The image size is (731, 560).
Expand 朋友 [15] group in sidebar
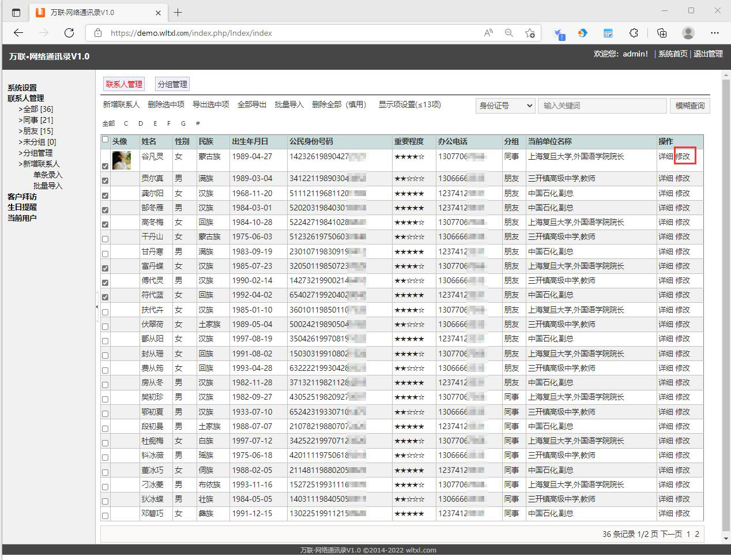click(x=38, y=131)
